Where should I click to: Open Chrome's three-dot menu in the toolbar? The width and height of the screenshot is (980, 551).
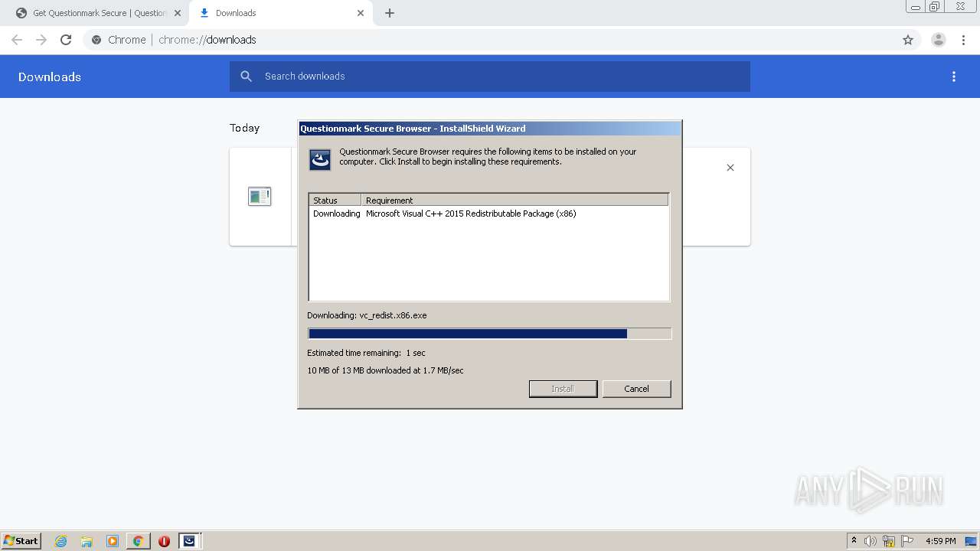tap(963, 40)
